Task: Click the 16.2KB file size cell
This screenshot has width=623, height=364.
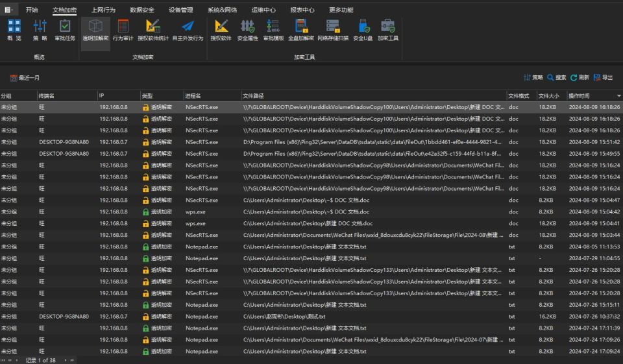Action: coord(547,317)
